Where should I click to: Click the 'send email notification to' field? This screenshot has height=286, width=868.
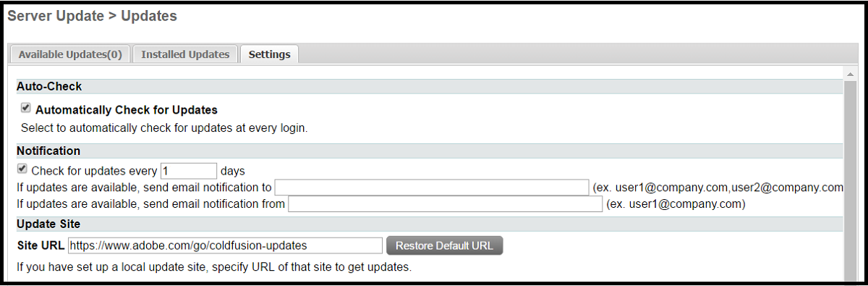point(432,188)
